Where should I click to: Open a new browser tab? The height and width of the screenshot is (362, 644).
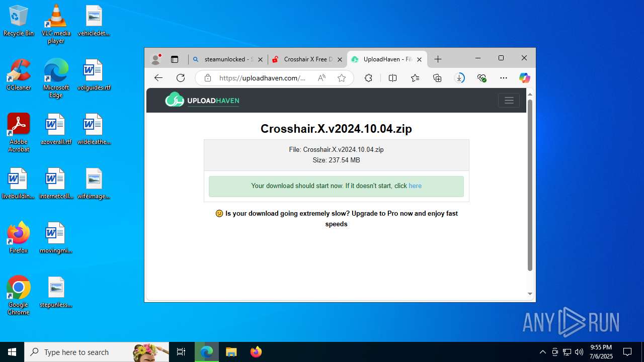tap(438, 59)
